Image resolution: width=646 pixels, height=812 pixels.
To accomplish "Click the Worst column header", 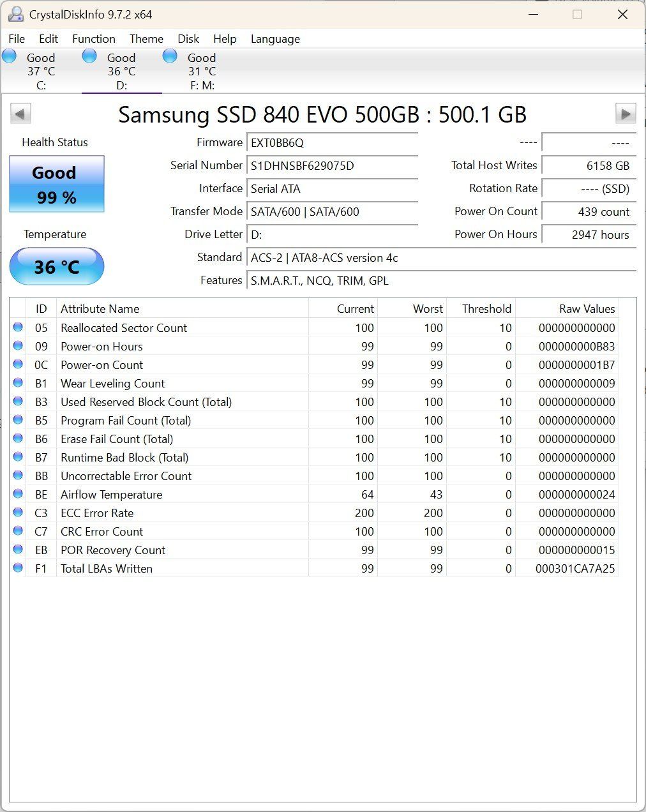I will pyautogui.click(x=412, y=309).
